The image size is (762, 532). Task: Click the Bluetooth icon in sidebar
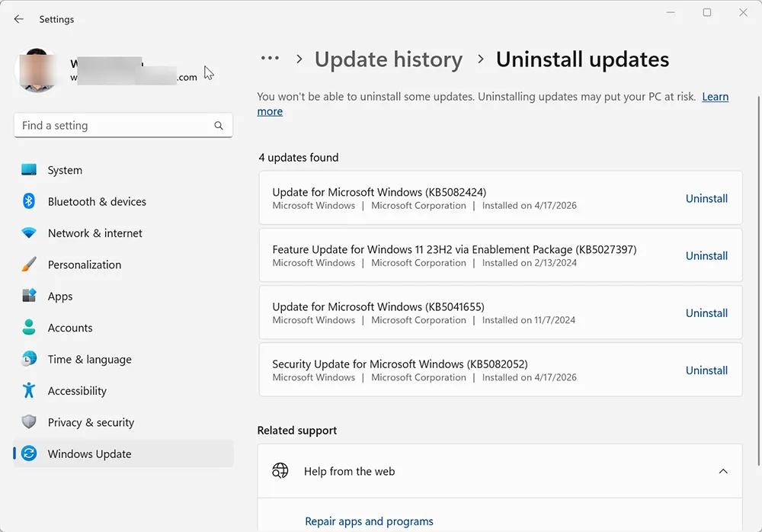[x=29, y=201]
